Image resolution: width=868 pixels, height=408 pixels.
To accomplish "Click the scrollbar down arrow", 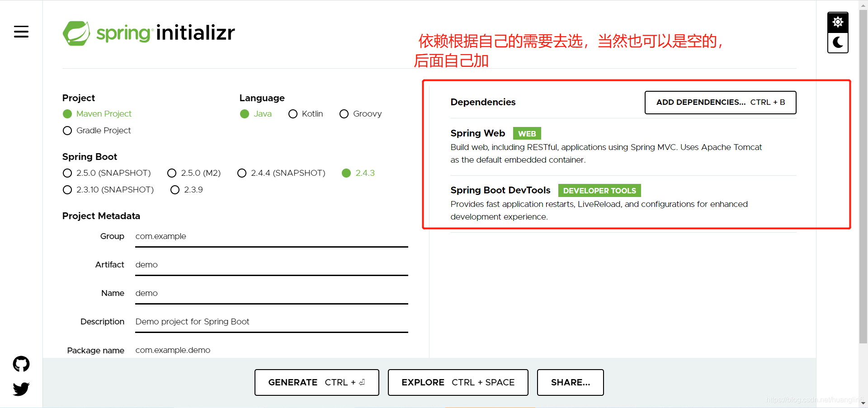I will pos(863,403).
